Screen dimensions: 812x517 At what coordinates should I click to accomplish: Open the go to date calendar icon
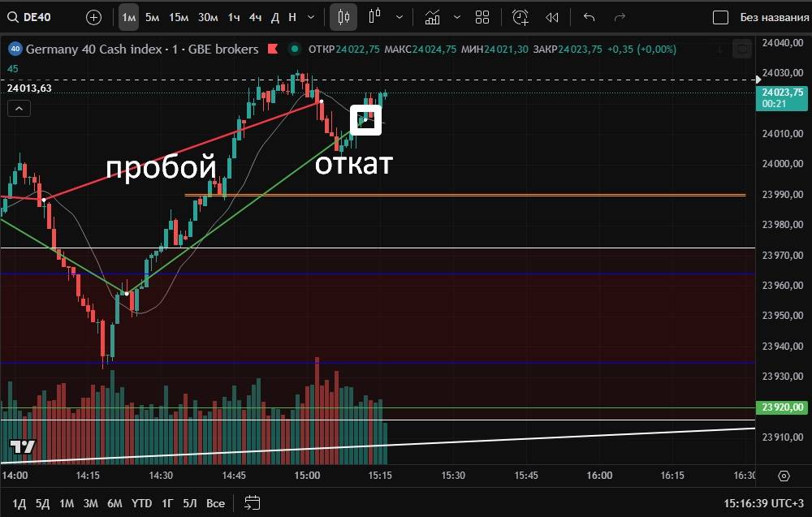click(253, 502)
